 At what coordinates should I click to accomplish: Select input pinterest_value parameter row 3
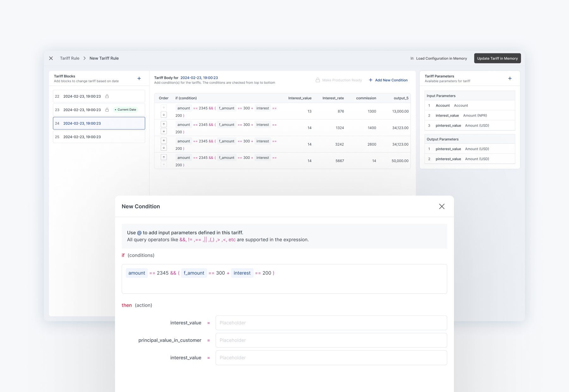(x=470, y=125)
